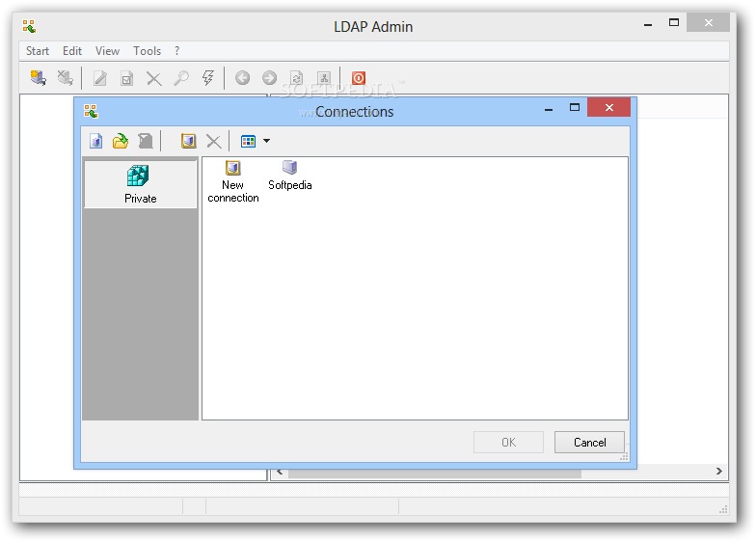The image size is (756, 542).
Task: Click the Connect icon in LDAP Admin toolbar
Action: click(x=39, y=77)
